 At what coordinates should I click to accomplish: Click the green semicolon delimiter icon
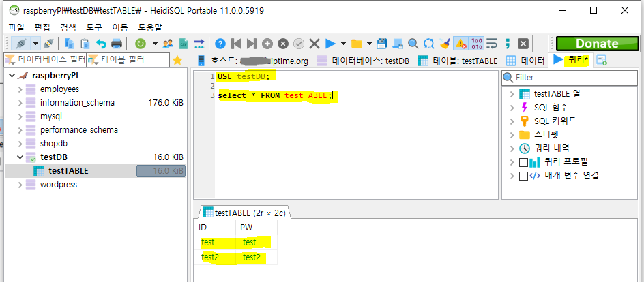click(x=508, y=43)
